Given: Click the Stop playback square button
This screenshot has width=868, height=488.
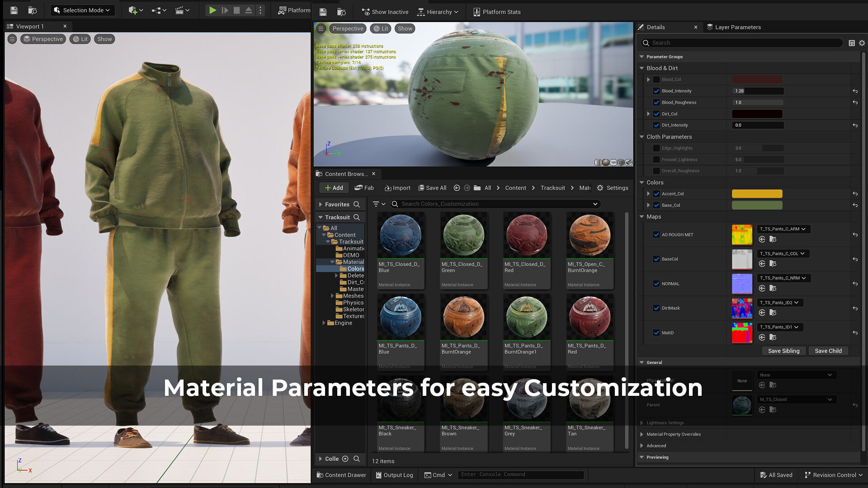Looking at the screenshot, I should [236, 10].
